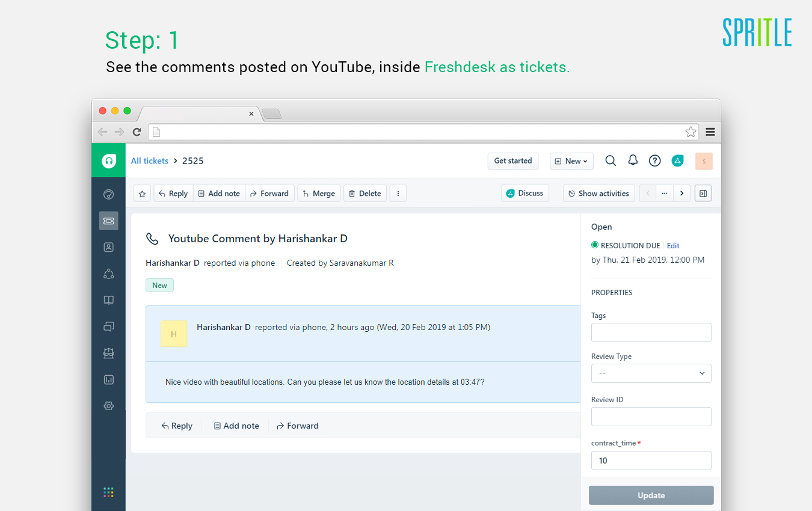Open the user profile avatar S
Viewport: 812px width, 511px height.
pos(704,161)
